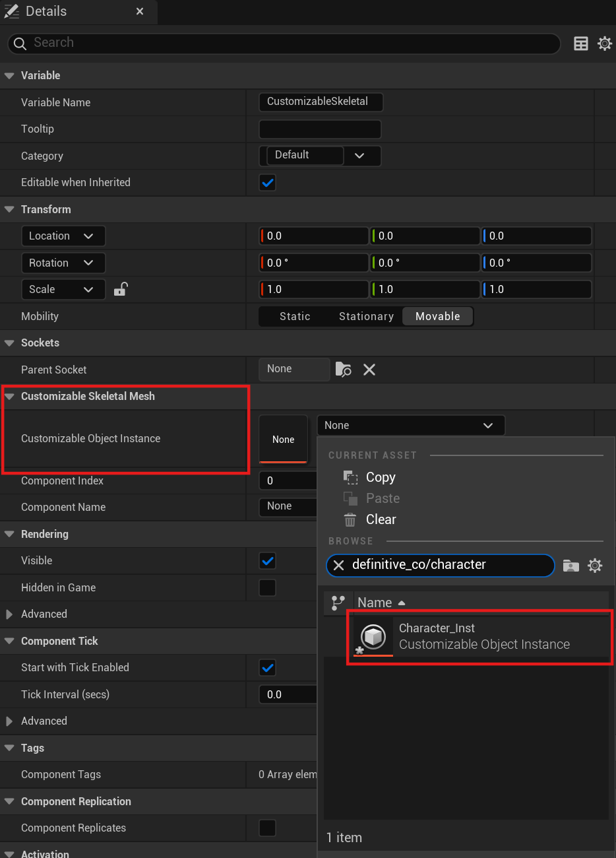Viewport: 616px width, 858px height.
Task: Edit the Component Index value
Action: 289,481
